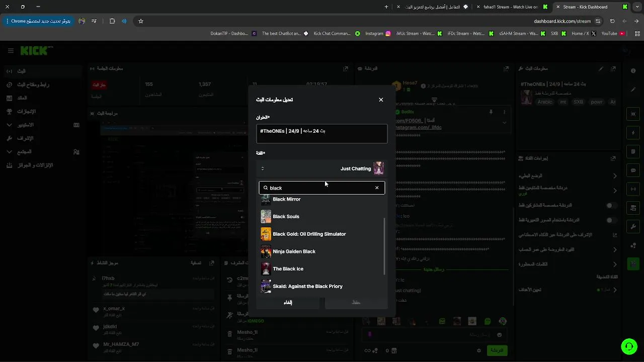Screen dimensions: 644x362
Task: Toggle emotes-only chat switch
Action: pyautogui.click(x=611, y=220)
